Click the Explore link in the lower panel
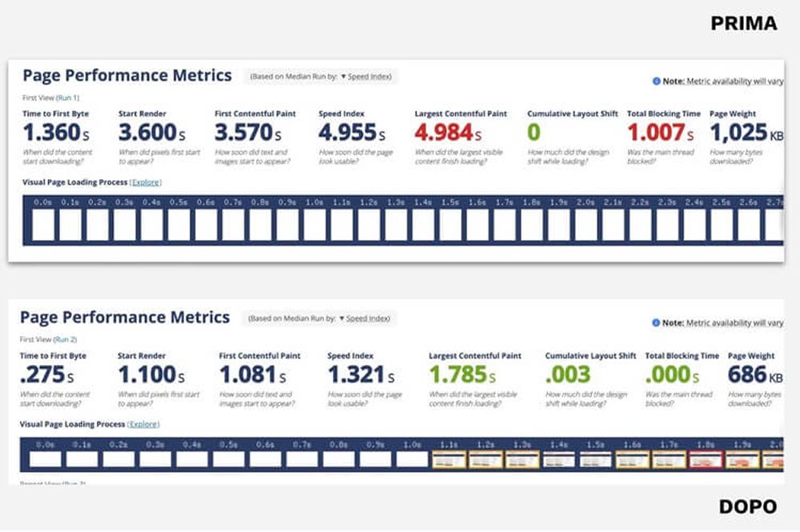Screen dimensions: 800x532 [x=144, y=424]
